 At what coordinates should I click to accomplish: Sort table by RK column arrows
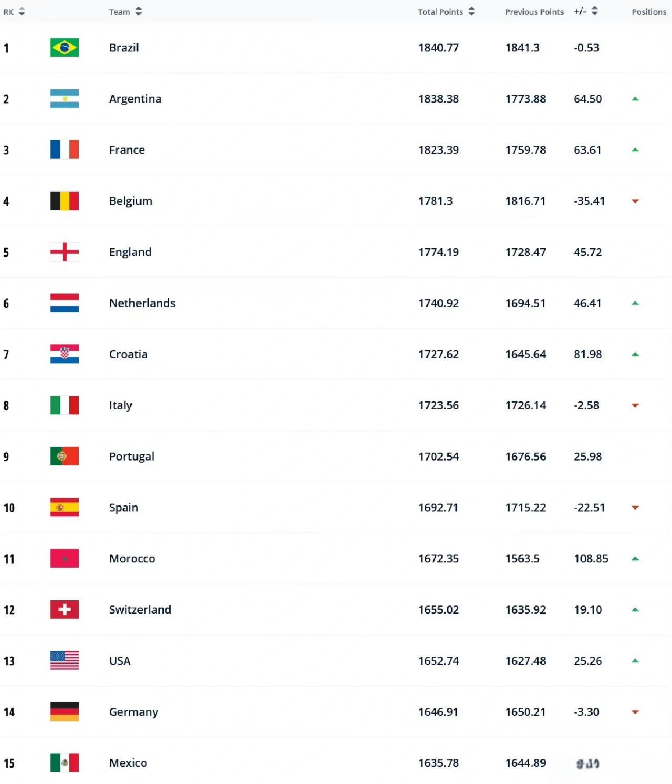click(22, 12)
